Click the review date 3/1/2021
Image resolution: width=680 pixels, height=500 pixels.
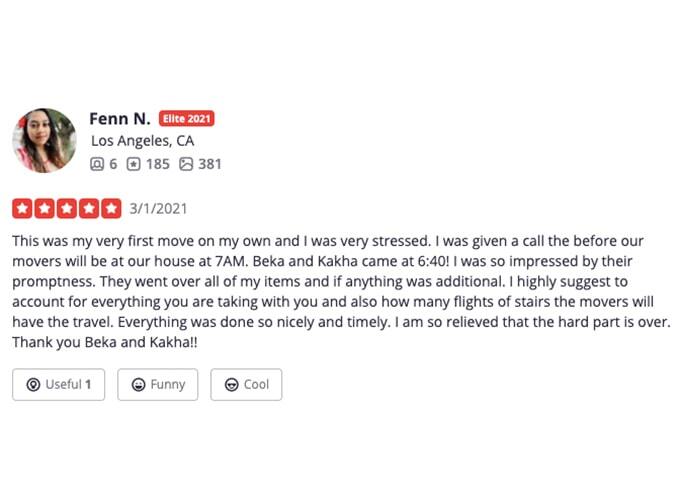tap(158, 209)
